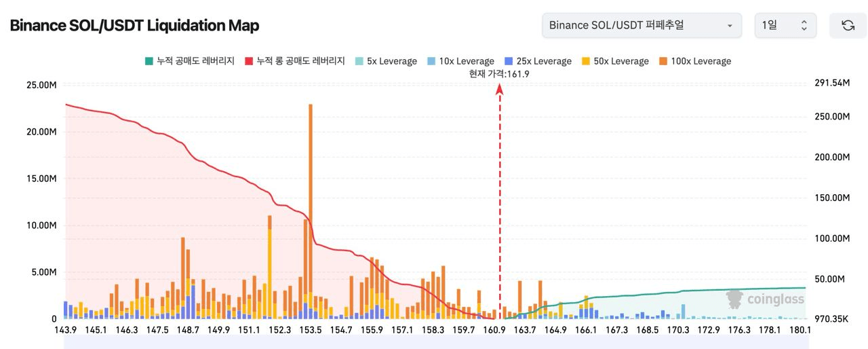
Task: Toggle the 100x Leverage legend series
Action: (695, 61)
